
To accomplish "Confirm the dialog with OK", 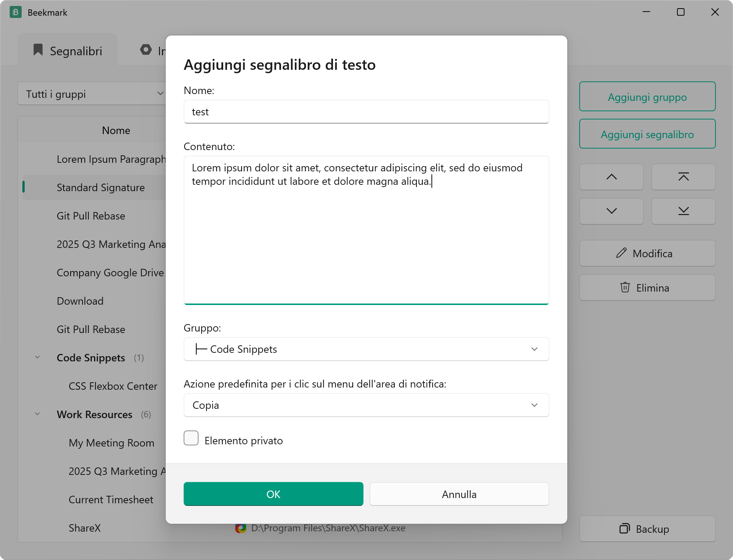I will click(273, 494).
